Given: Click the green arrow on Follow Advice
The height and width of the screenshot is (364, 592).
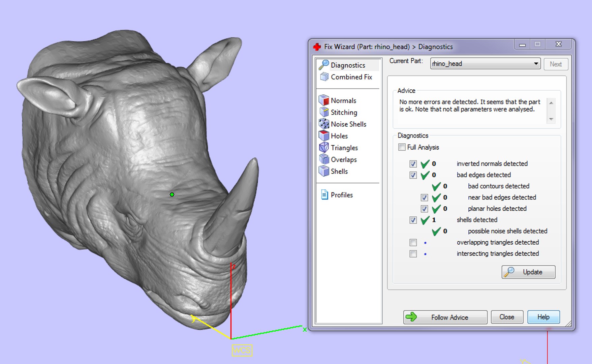Looking at the screenshot, I should [411, 317].
